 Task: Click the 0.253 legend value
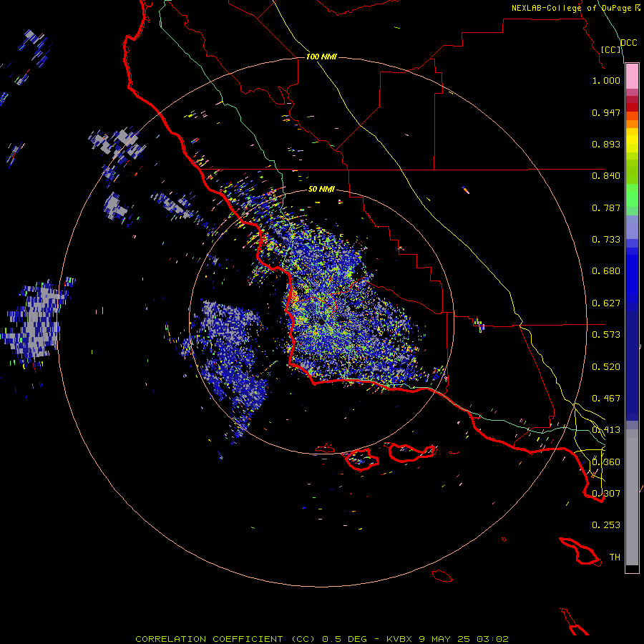606,525
